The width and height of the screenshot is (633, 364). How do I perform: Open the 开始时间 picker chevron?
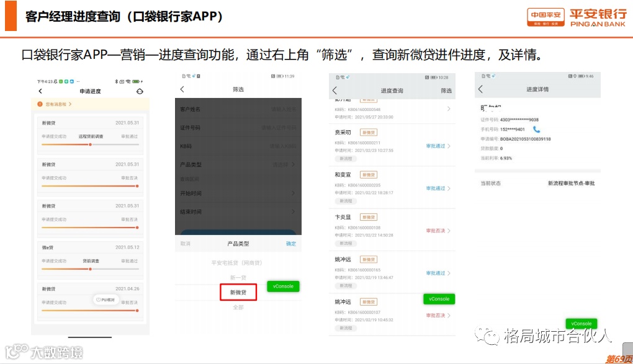[x=293, y=193]
